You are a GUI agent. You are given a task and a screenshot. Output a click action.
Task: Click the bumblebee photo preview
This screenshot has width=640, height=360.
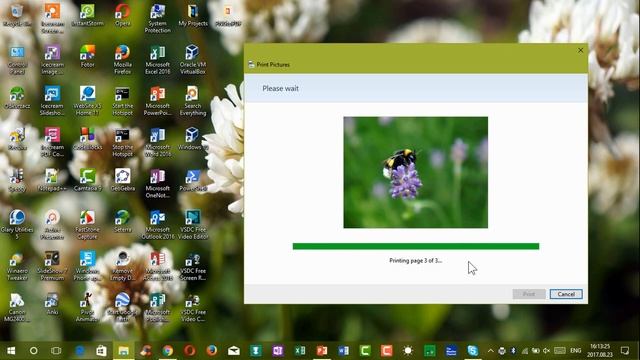(416, 172)
